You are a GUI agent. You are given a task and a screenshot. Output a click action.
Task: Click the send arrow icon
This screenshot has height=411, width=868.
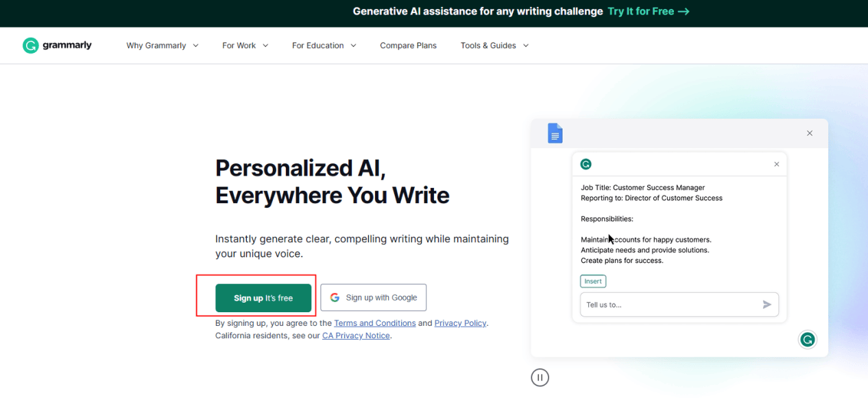tap(767, 305)
